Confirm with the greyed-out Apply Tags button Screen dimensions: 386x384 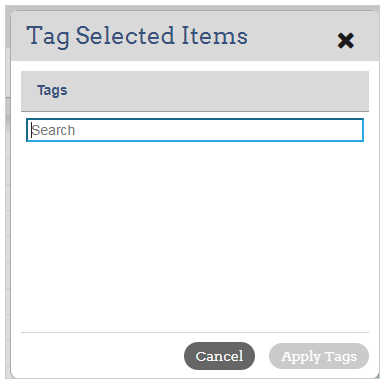pyautogui.click(x=319, y=356)
